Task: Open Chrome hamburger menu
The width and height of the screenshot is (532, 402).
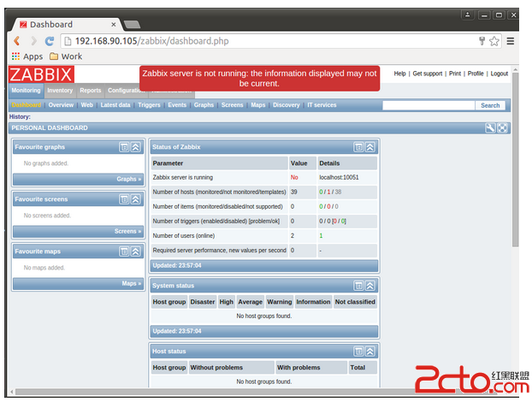Action: (x=511, y=41)
